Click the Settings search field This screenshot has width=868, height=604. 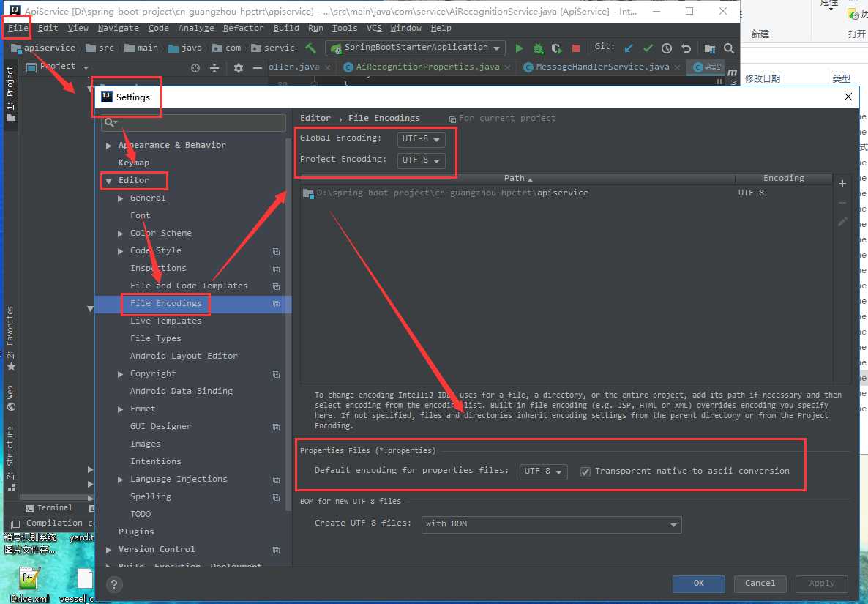click(193, 123)
